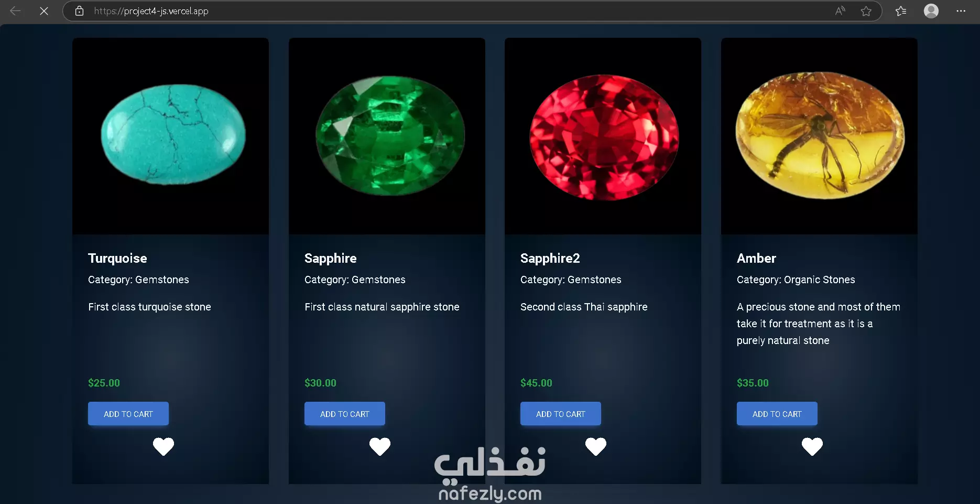The height and width of the screenshot is (504, 980).
Task: Open the amber with insect image
Action: [x=819, y=136]
